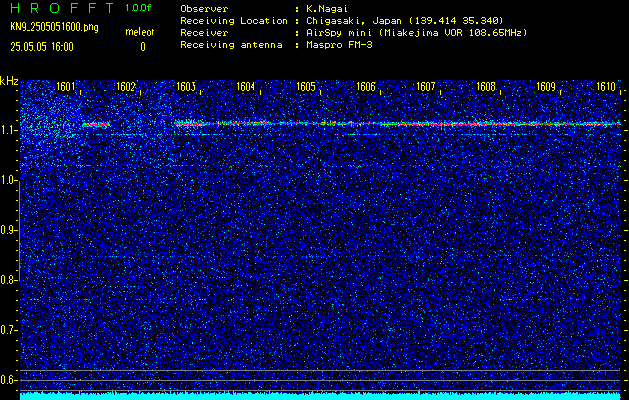
Task: Click the 0.6 frequency axis label
Action: coord(8,380)
